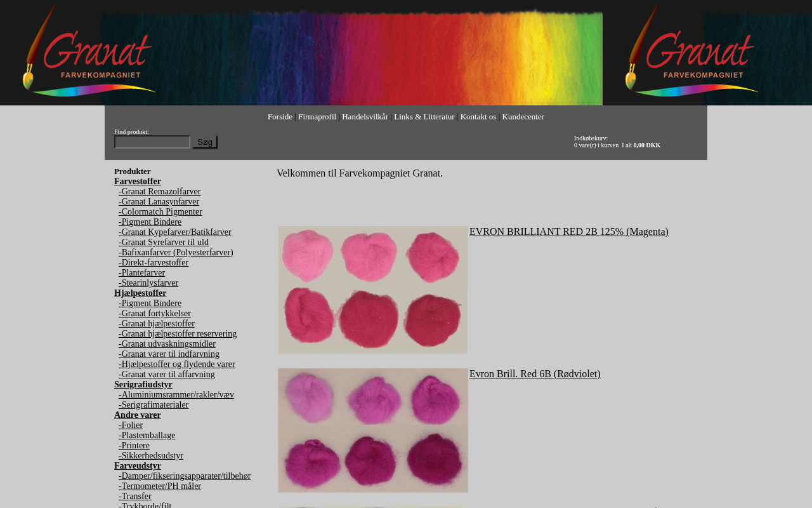Open the Serigrafiudstyr category

click(x=143, y=385)
